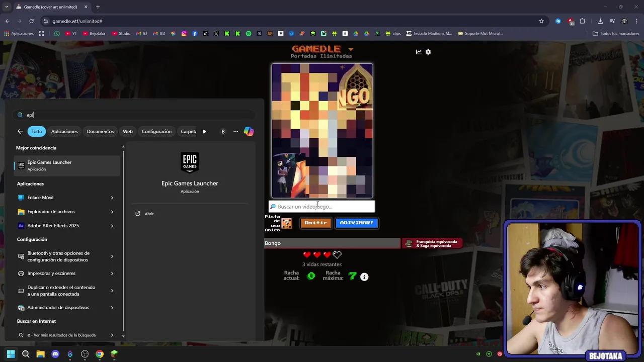Close the Gamedle browser tab
This screenshot has height=362, width=644.
86,7
